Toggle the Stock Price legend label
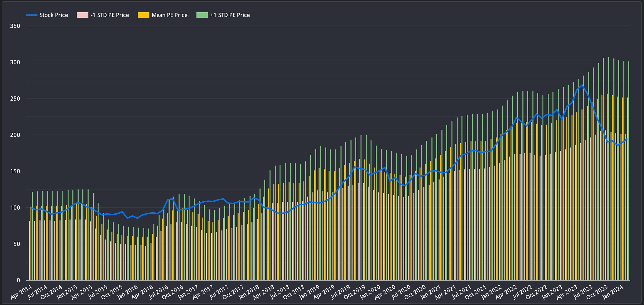The width and height of the screenshot is (644, 305). coord(54,15)
